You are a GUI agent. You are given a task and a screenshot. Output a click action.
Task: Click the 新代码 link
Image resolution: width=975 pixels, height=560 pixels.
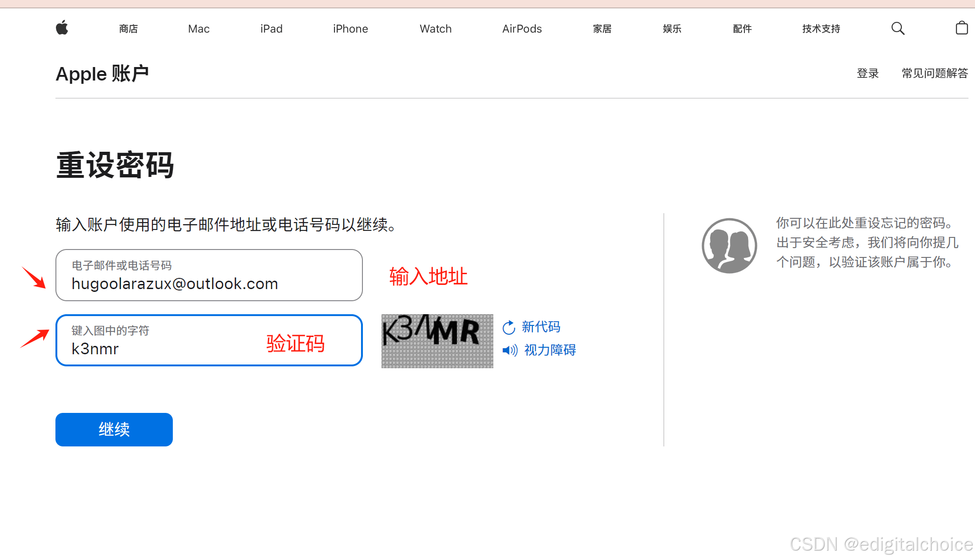click(540, 327)
